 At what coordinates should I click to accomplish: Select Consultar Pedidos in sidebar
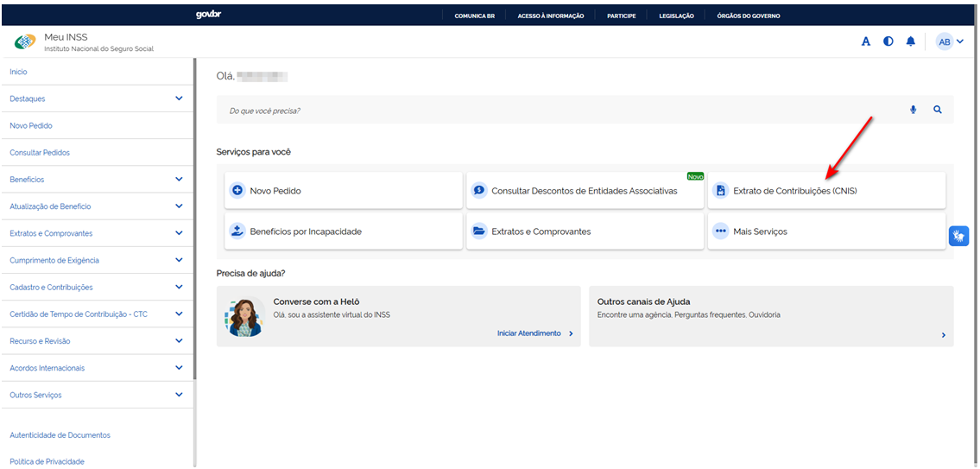40,153
